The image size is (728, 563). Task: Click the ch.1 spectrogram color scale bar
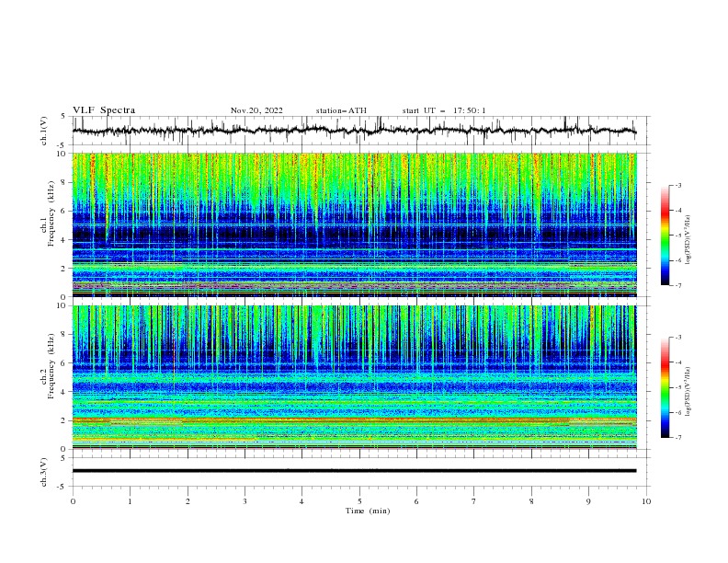tap(665, 236)
